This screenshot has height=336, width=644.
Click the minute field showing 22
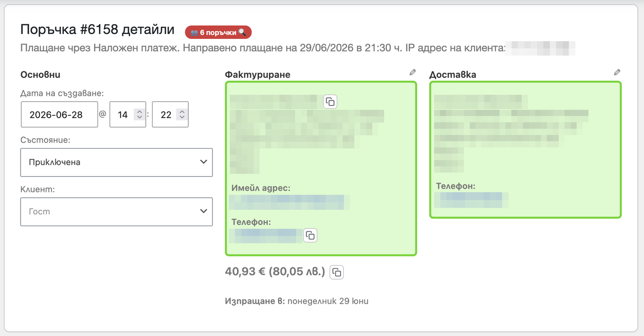coord(170,115)
